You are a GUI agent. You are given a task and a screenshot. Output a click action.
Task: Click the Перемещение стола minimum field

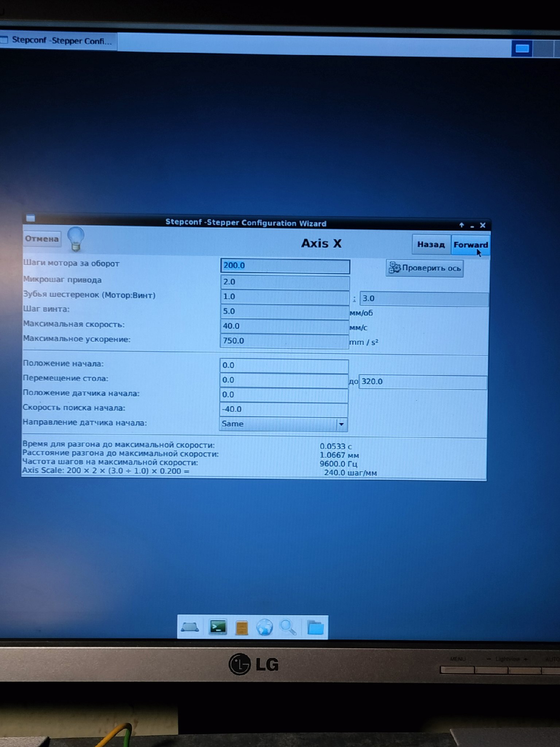[x=284, y=380]
